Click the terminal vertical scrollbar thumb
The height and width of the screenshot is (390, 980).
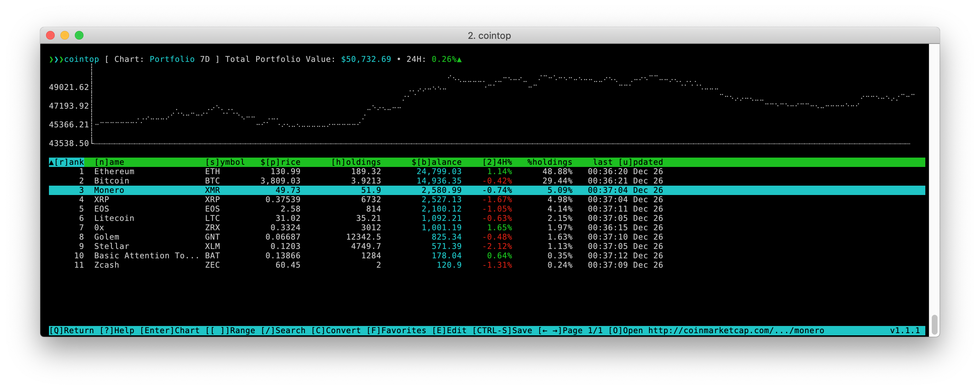click(x=934, y=324)
